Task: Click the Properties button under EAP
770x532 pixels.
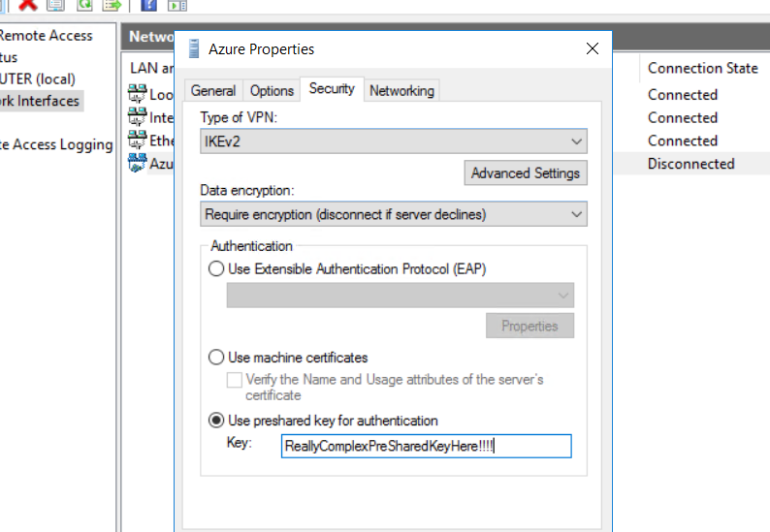Action: pos(529,326)
